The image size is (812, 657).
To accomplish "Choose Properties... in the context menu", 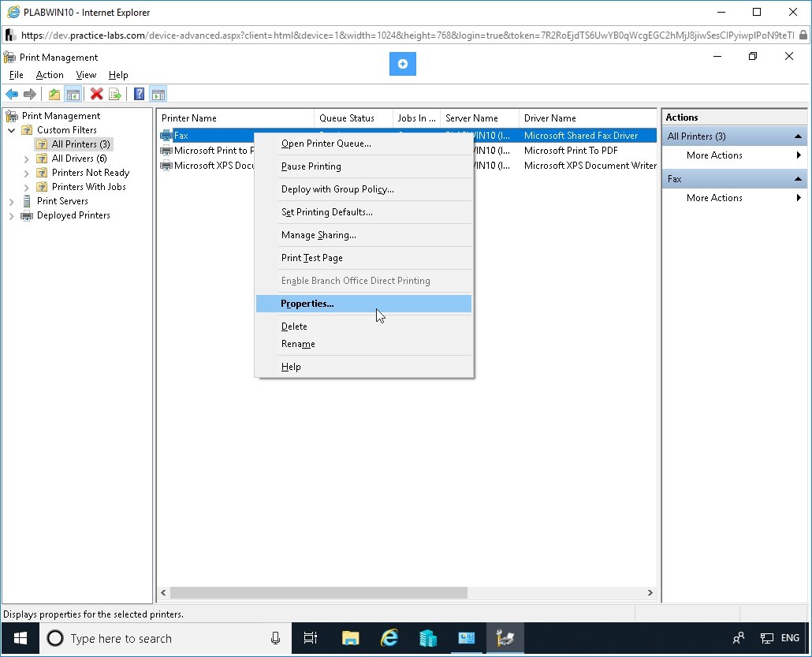I will pos(363,304).
